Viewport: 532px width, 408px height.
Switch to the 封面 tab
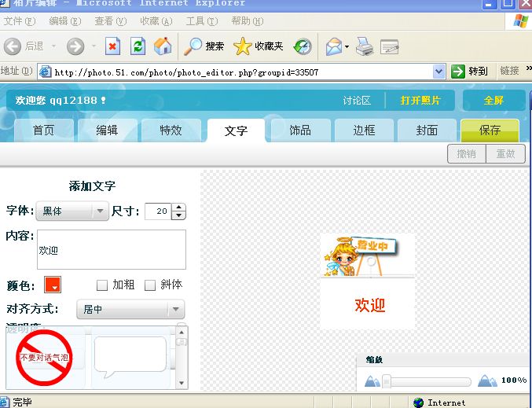427,130
